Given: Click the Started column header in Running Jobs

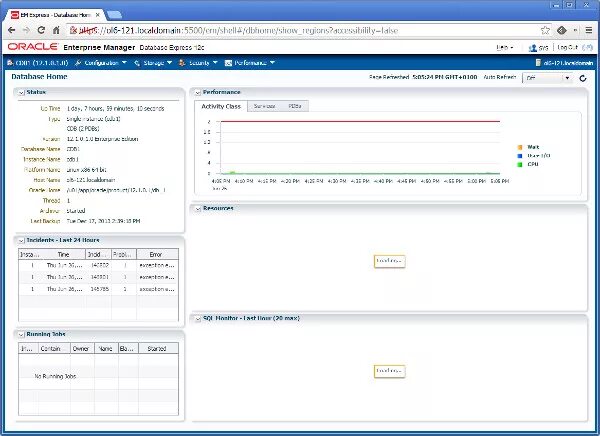Looking at the screenshot, I should tap(158, 349).
